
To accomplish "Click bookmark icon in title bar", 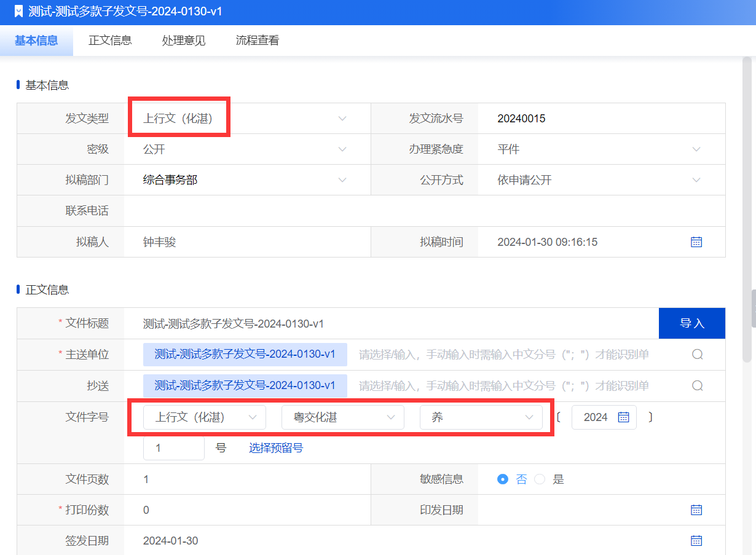I will tap(18, 12).
